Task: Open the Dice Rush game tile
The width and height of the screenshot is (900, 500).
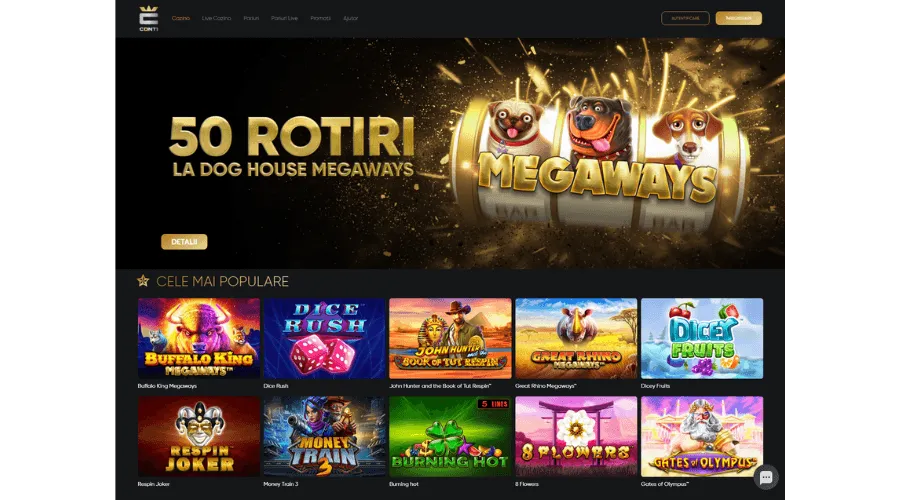Action: (x=324, y=338)
